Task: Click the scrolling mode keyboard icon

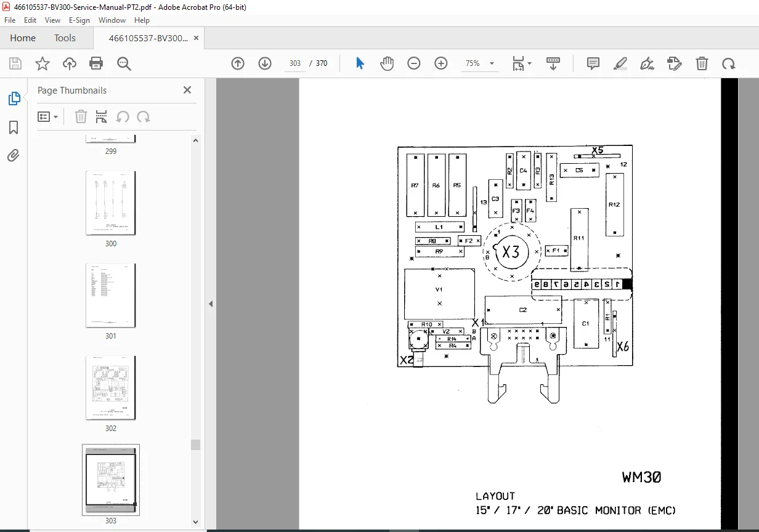Action: click(553, 63)
